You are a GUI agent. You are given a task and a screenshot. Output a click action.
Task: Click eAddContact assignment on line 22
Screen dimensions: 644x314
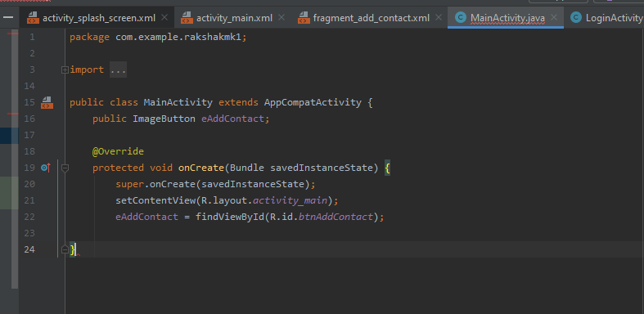pyautogui.click(x=146, y=217)
